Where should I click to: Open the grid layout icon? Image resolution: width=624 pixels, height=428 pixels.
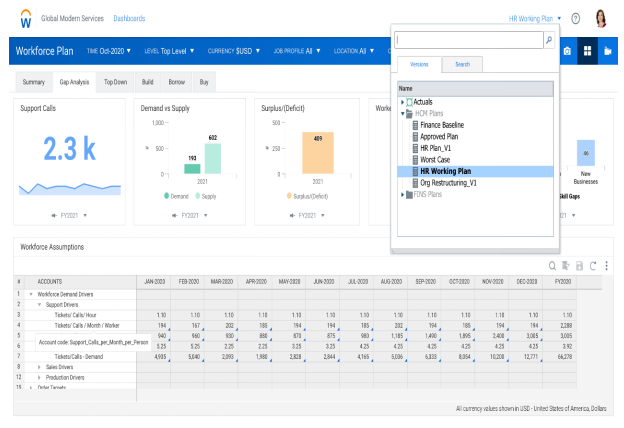(x=587, y=51)
